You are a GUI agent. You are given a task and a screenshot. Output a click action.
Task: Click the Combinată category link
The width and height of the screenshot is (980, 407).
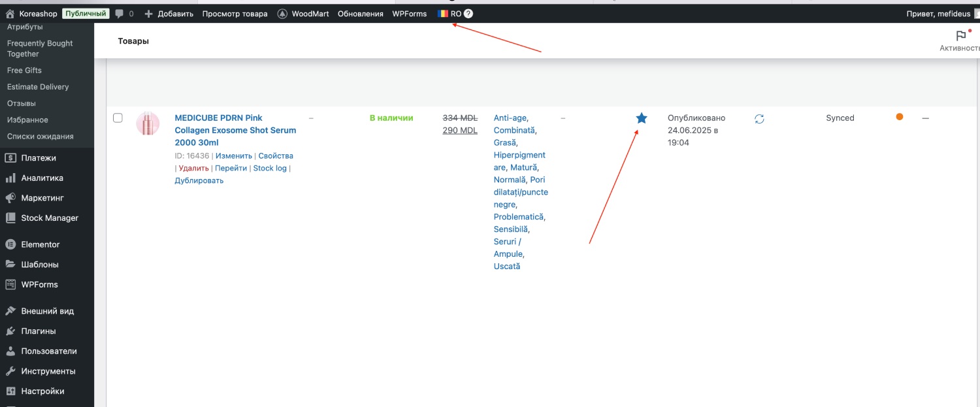coord(514,130)
